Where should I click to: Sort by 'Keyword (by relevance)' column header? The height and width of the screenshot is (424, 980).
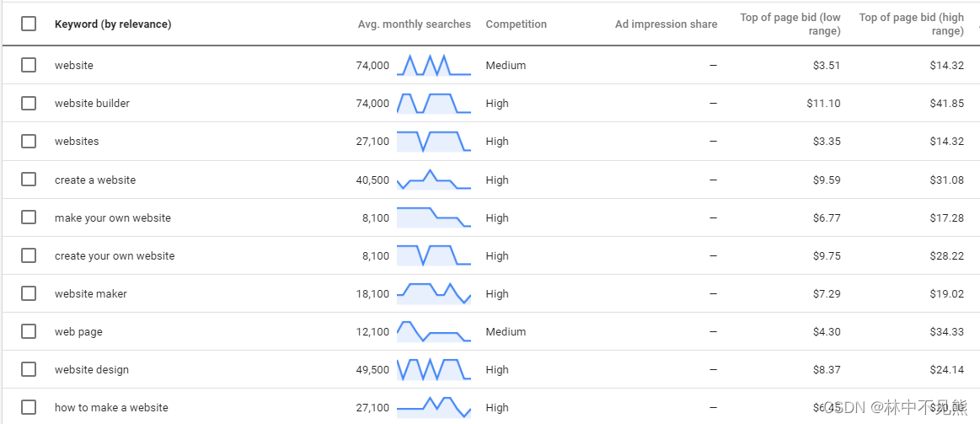click(x=113, y=24)
